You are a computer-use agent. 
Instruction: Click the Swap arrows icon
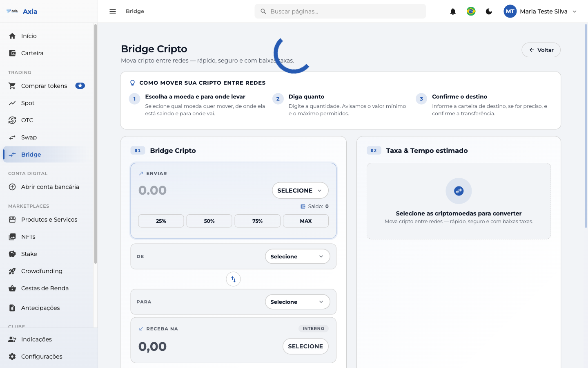click(x=12, y=137)
